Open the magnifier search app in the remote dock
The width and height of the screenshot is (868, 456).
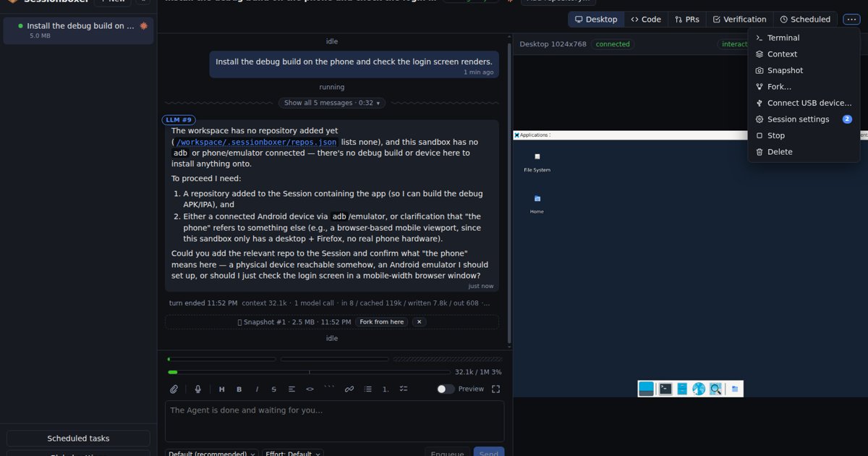715,389
